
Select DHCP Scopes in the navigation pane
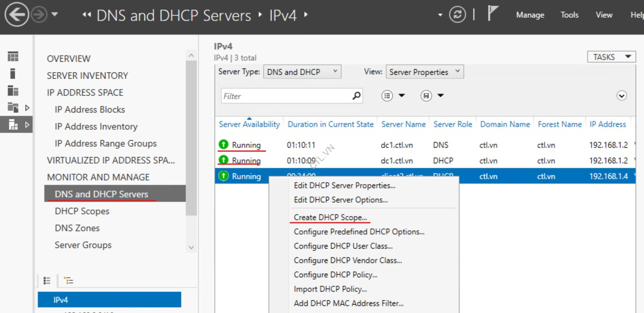(x=82, y=211)
